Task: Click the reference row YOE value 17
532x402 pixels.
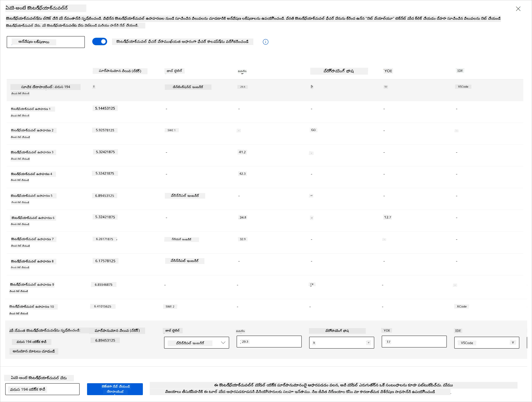Action: pos(386,87)
